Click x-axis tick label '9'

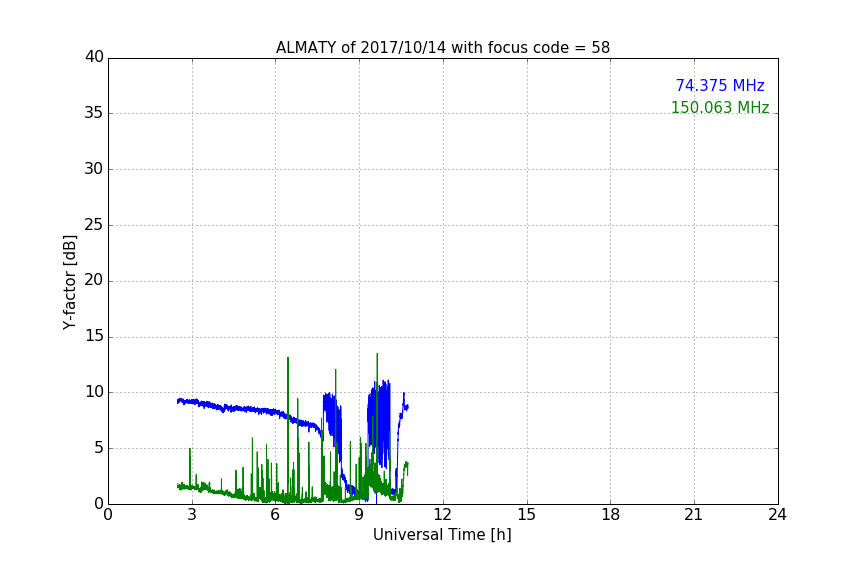coord(359,515)
